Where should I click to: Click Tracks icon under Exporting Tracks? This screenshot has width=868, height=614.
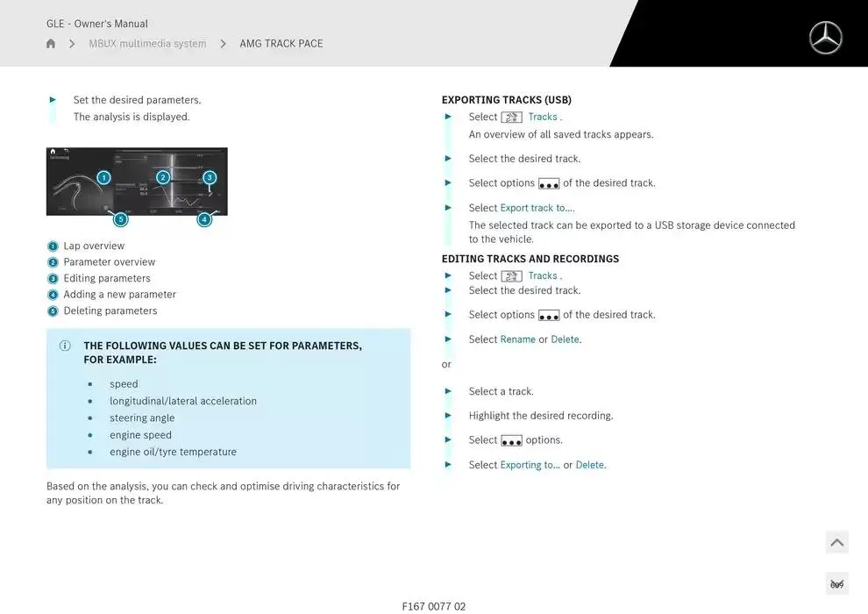coord(512,118)
